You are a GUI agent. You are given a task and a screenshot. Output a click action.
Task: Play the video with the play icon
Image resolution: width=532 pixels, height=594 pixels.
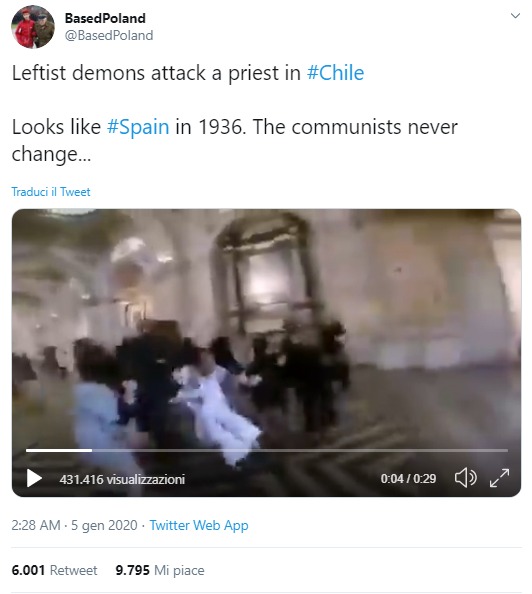click(34, 478)
